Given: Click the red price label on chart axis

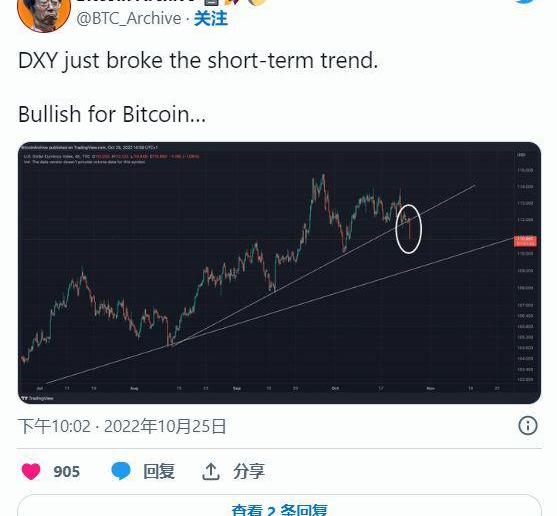Looking at the screenshot, I should (525, 241).
